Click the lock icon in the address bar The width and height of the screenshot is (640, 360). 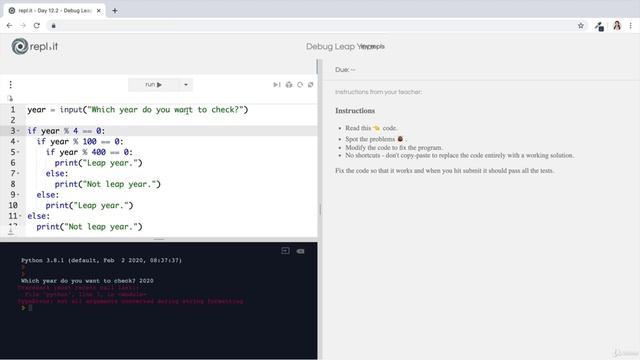coord(53,26)
